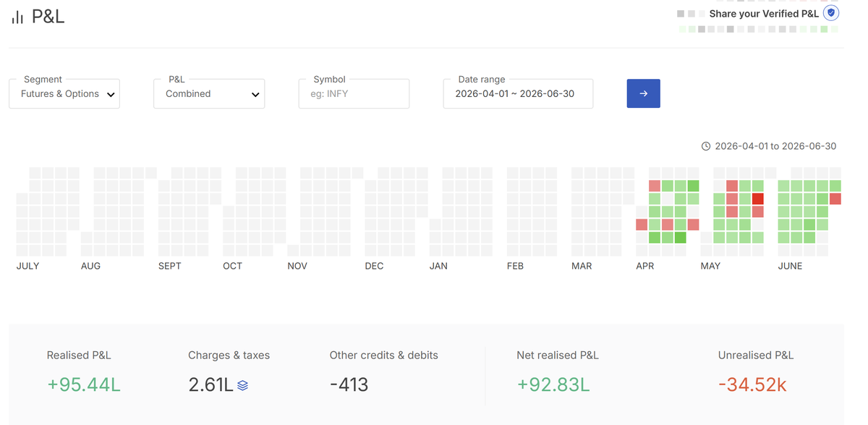Click the Other credits & debits label

383,355
